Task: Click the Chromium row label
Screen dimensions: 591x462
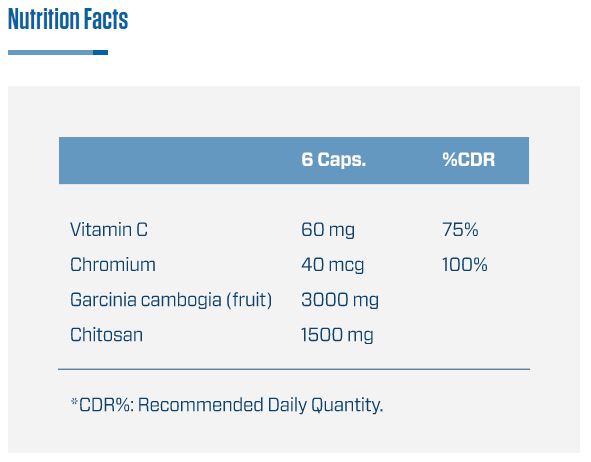Action: tap(113, 265)
